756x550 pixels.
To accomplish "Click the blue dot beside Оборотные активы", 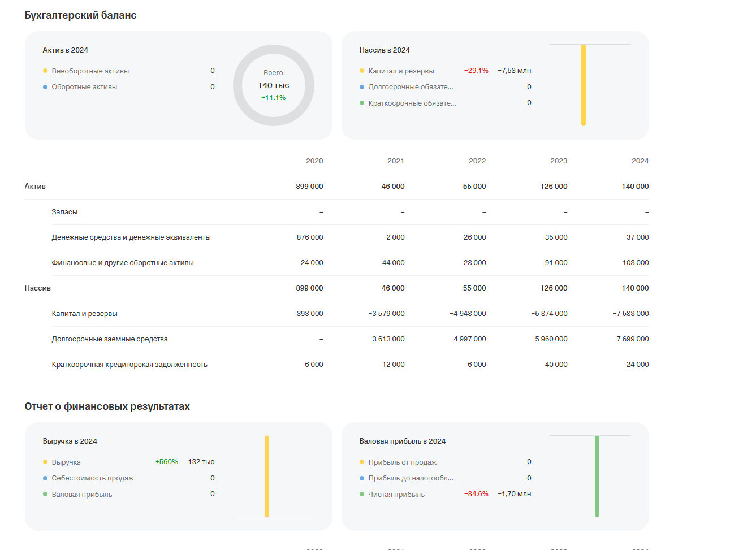I will pyautogui.click(x=45, y=87).
